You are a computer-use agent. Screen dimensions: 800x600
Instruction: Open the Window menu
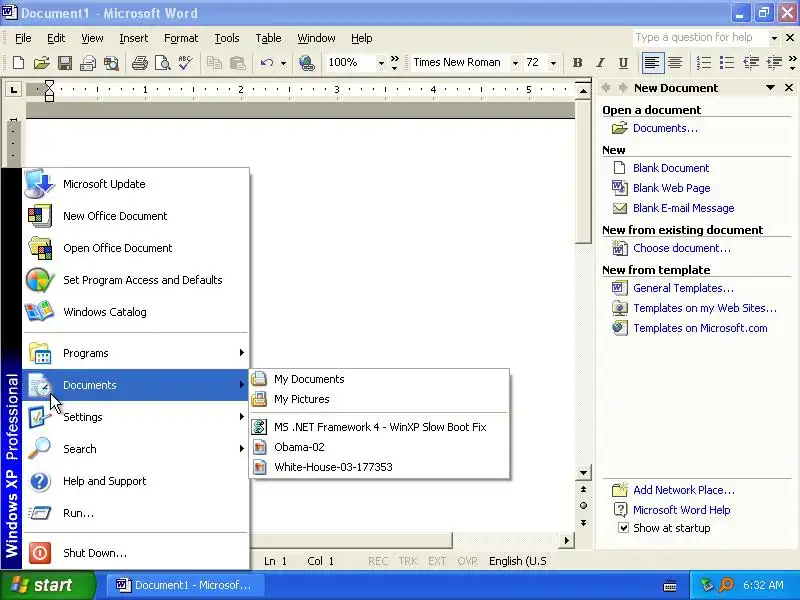coord(316,38)
